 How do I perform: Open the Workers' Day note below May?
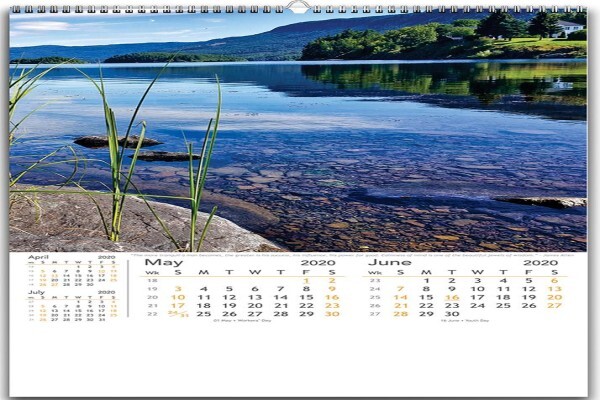pos(242,321)
